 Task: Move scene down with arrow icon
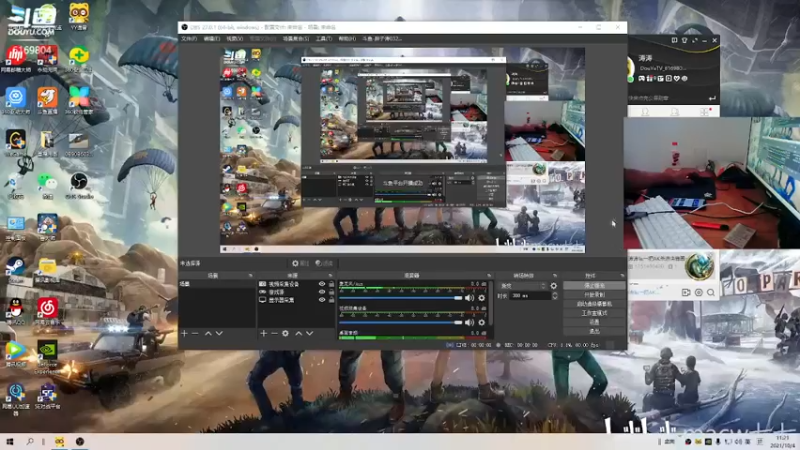(219, 333)
